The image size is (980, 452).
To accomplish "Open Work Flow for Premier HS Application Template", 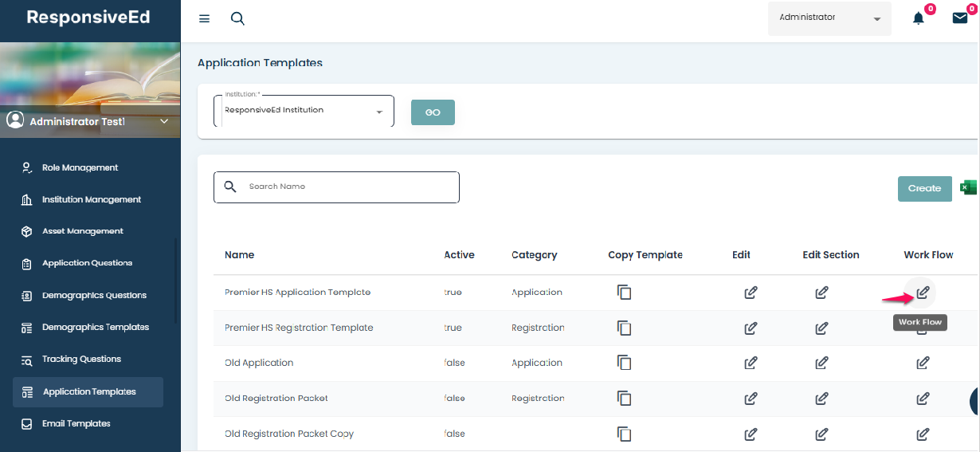I will pos(923,293).
